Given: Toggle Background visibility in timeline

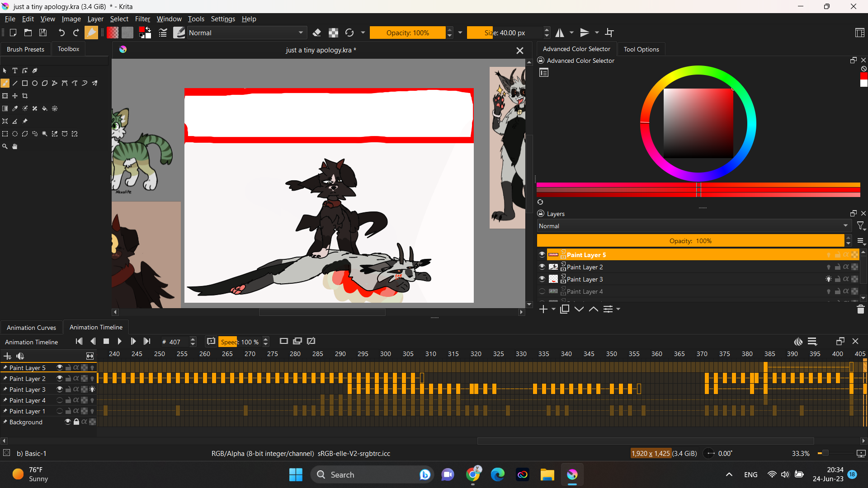Looking at the screenshot, I should (x=68, y=422).
